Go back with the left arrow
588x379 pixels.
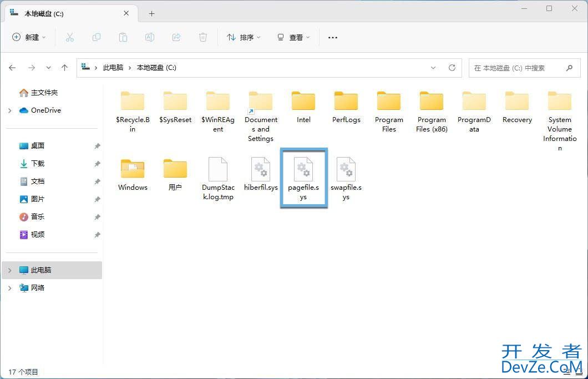point(12,68)
